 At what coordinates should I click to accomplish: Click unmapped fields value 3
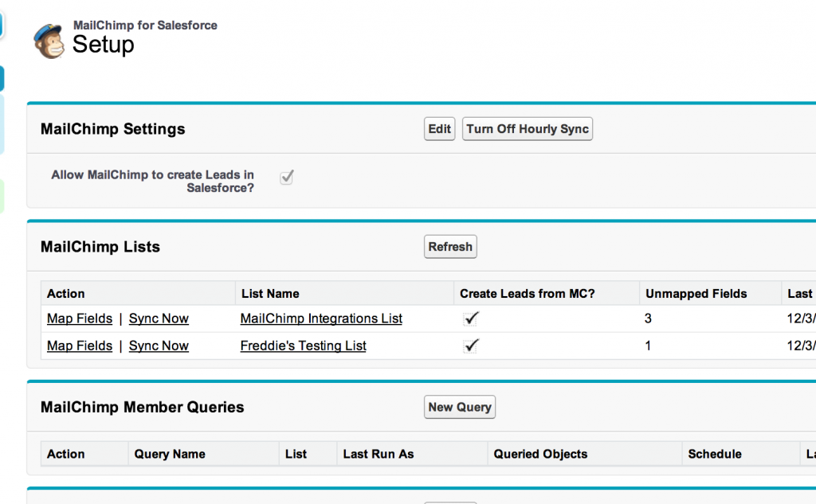[x=648, y=318]
